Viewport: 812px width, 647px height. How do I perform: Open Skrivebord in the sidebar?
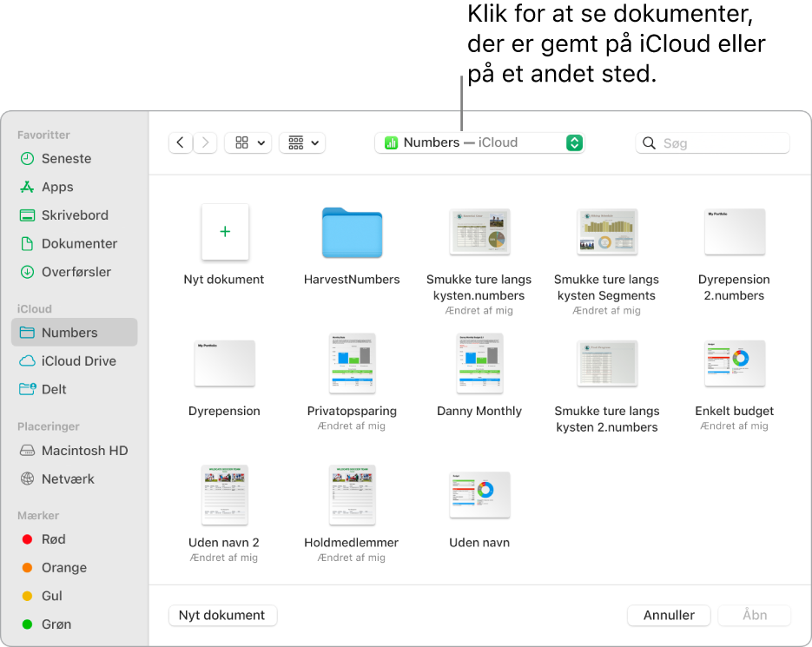tap(75, 215)
